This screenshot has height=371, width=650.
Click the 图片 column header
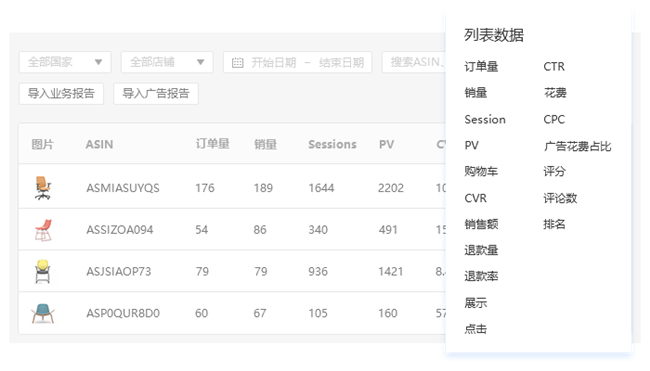tap(43, 144)
